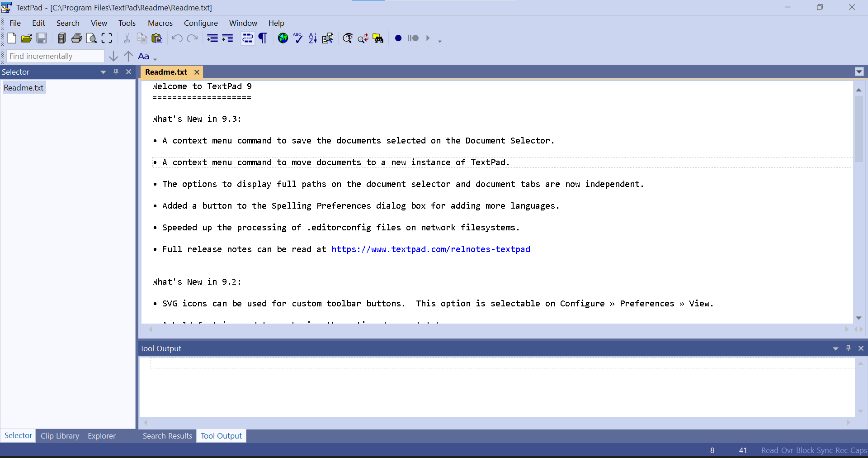
Task: Open Compare Files icon
Action: pos(328,38)
